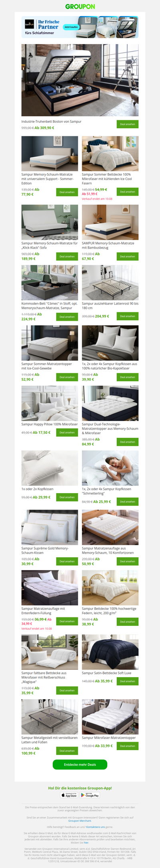Open Schmetterling Kopfkissen product image

tap(110, 468)
